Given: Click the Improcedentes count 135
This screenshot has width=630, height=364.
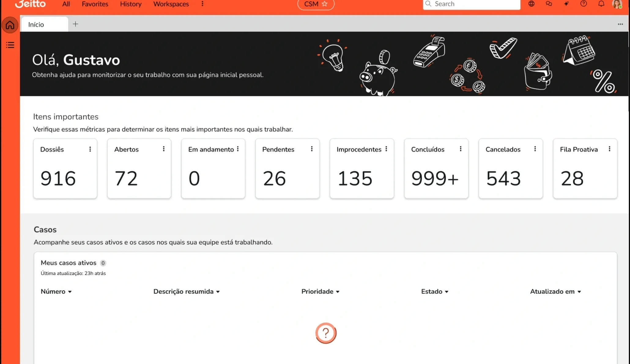Looking at the screenshot, I should [x=355, y=178].
